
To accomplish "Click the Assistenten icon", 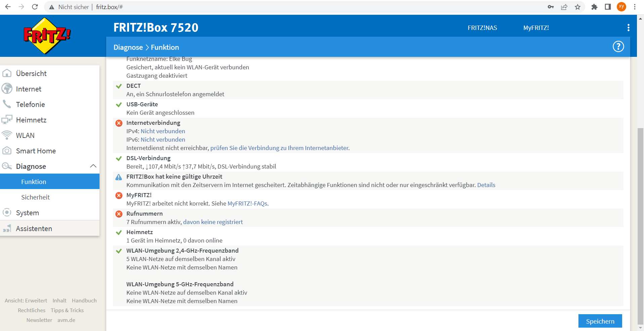I will pyautogui.click(x=7, y=228).
